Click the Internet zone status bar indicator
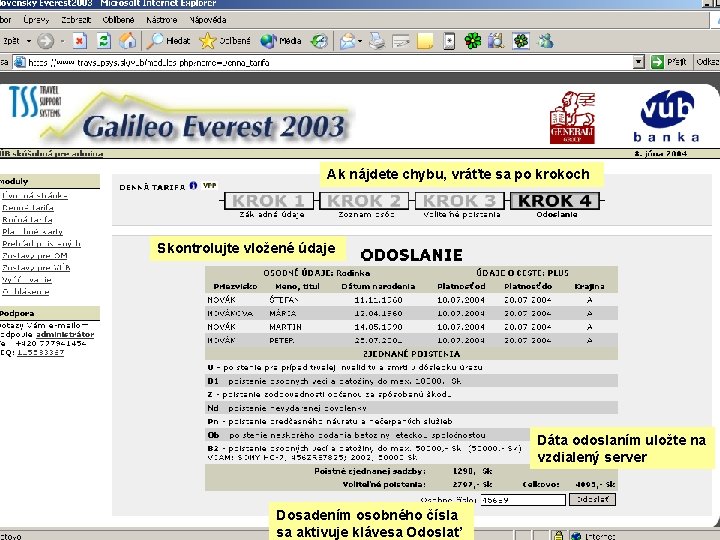720x540 pixels. (593, 536)
